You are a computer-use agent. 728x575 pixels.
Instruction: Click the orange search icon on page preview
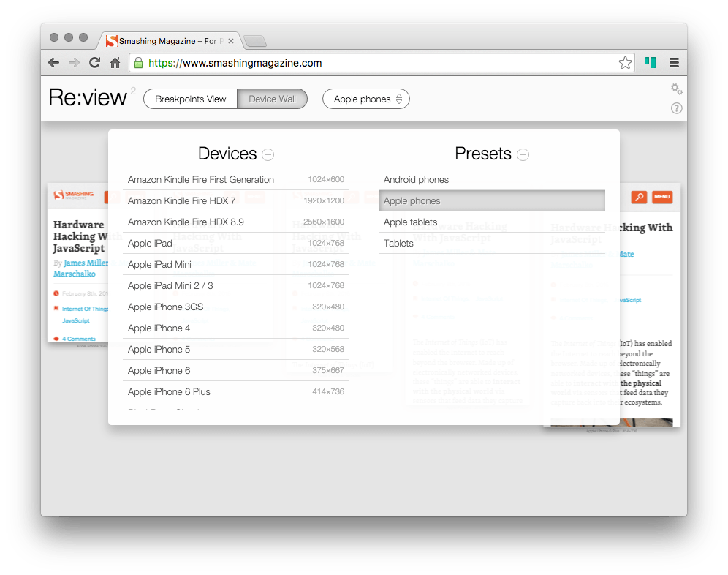pyautogui.click(x=639, y=197)
